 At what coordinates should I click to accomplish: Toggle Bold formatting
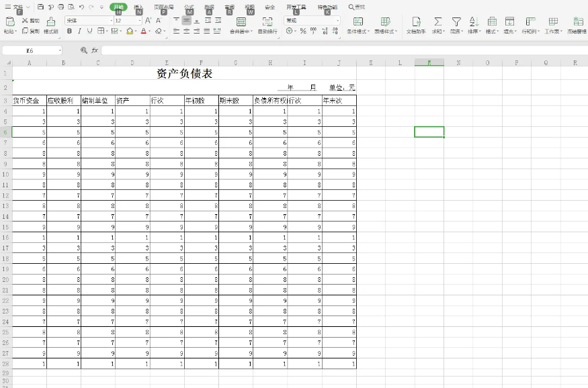[x=69, y=31]
